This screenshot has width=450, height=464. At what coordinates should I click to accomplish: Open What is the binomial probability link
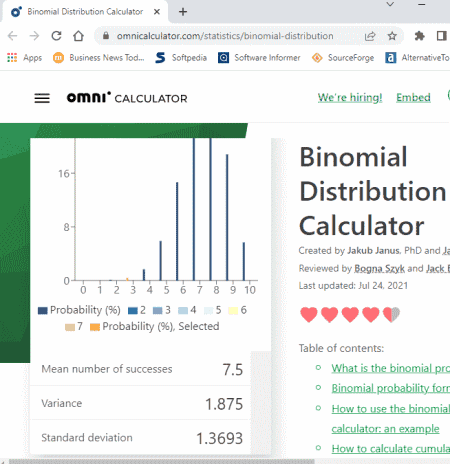[x=391, y=368]
